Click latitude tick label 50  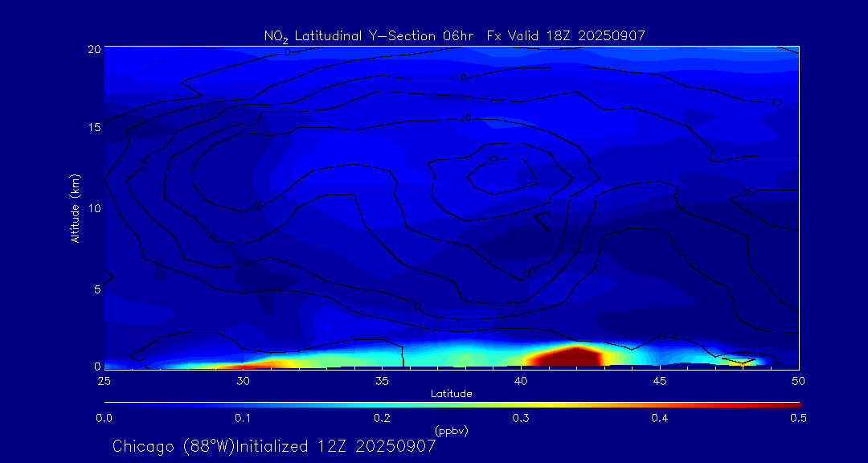pos(799,379)
